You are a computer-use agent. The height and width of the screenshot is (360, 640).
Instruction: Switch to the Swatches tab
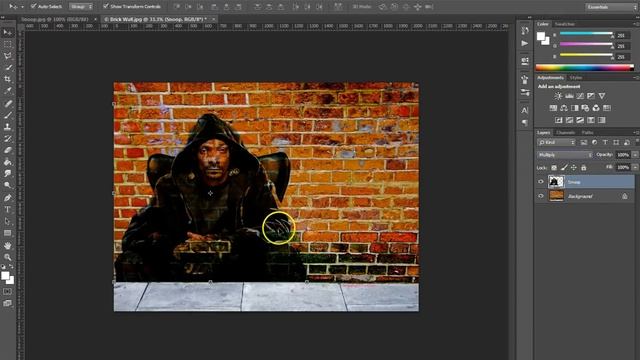pos(565,24)
